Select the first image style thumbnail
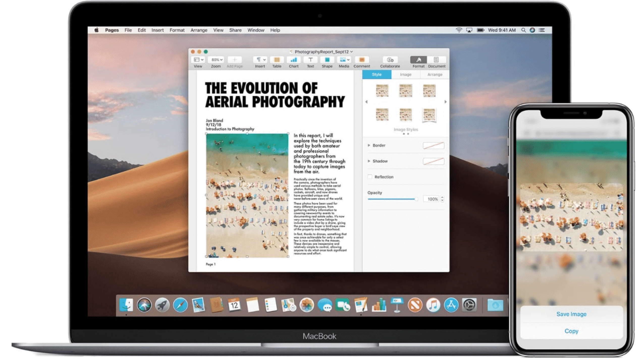 point(382,91)
